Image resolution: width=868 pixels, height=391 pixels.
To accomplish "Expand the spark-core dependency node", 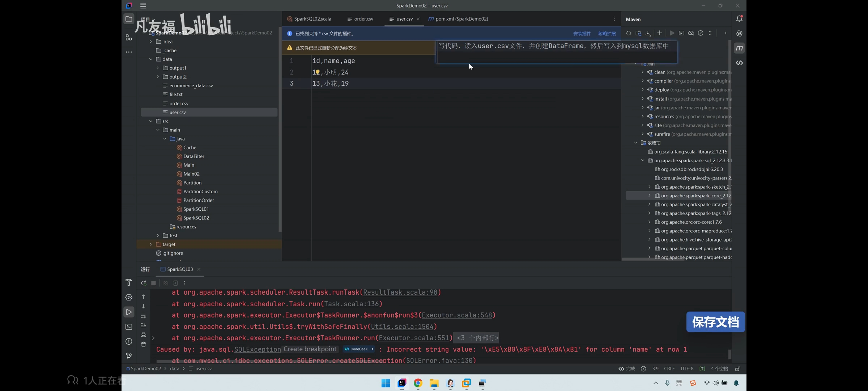I will click(650, 196).
